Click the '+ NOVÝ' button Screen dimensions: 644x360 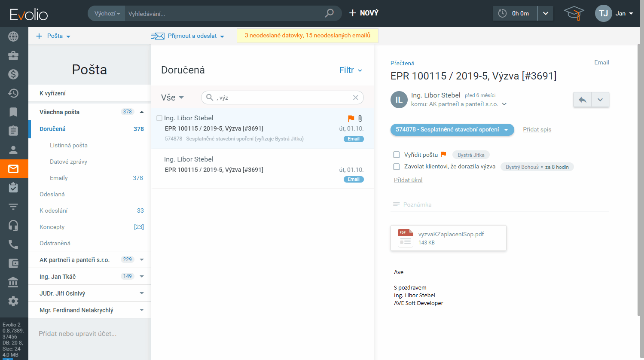pyautogui.click(x=363, y=13)
